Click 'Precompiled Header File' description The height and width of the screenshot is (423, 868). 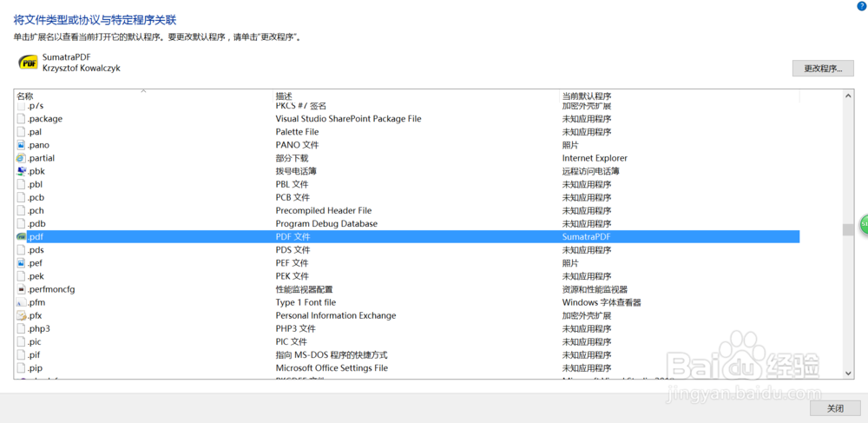(323, 210)
